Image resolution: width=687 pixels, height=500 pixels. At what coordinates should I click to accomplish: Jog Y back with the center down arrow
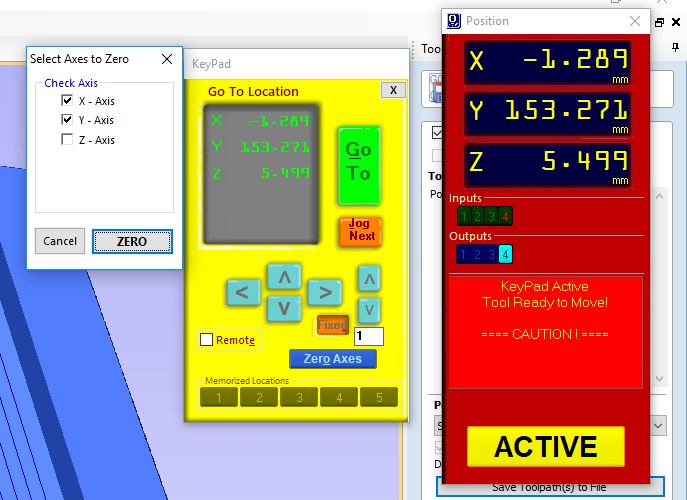tap(284, 308)
